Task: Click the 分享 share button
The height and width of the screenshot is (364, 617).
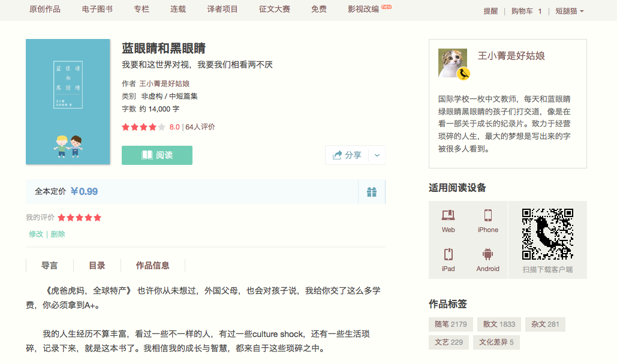Action: pyautogui.click(x=347, y=155)
